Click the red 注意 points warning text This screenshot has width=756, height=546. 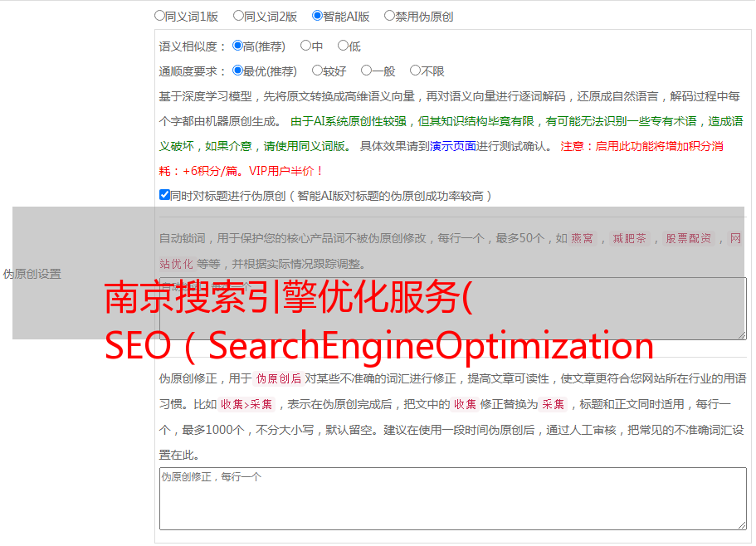(x=441, y=158)
